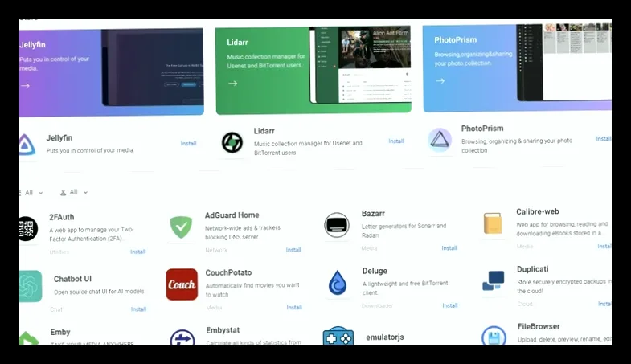
Task: Click the Embystat title text
Action: tap(223, 330)
